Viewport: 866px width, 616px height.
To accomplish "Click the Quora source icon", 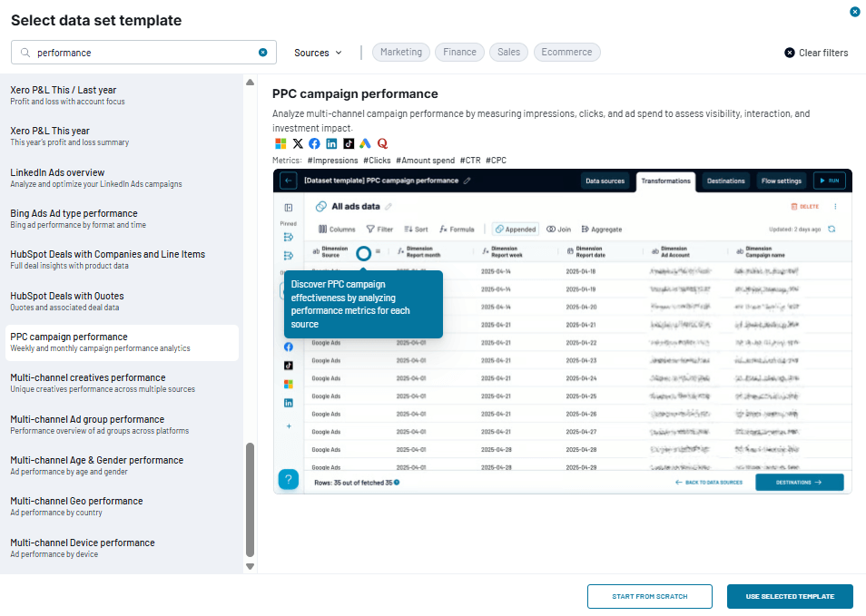I will pos(382,143).
